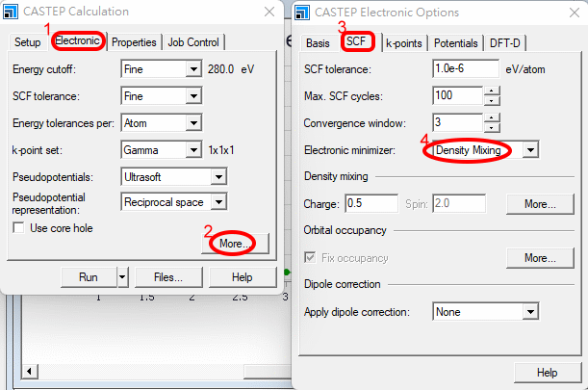This screenshot has width=588, height=390.
Task: Expand the Apply dipole correction dropdown
Action: click(x=529, y=312)
